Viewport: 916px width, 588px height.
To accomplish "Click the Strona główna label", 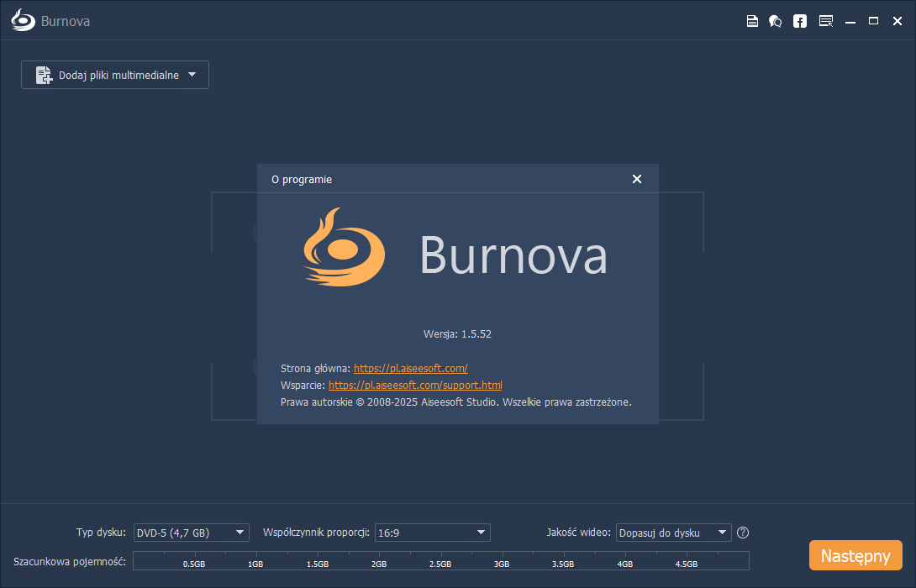I will pyautogui.click(x=315, y=369).
